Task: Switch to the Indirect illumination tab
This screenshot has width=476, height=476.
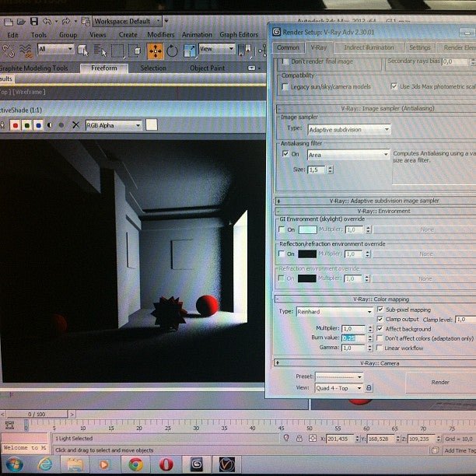Action: pyautogui.click(x=369, y=47)
